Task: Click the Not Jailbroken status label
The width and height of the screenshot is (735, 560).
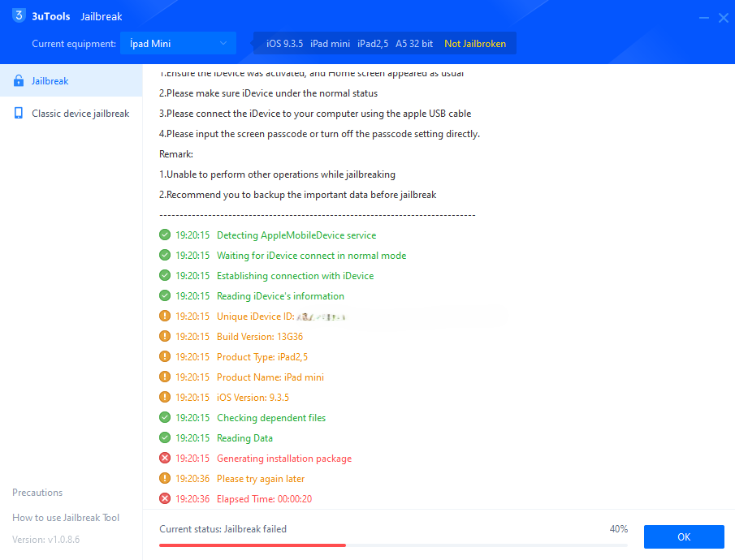Action: coord(475,44)
